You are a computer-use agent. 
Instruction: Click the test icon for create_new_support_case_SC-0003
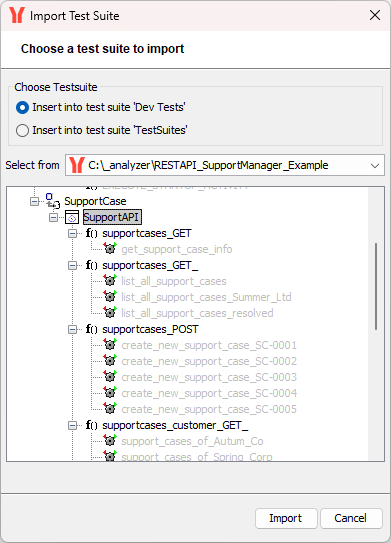110,376
